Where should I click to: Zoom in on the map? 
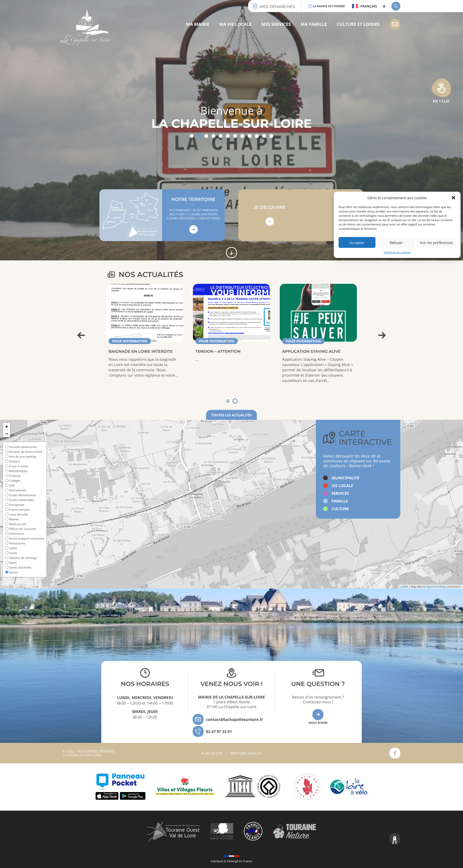[x=7, y=426]
